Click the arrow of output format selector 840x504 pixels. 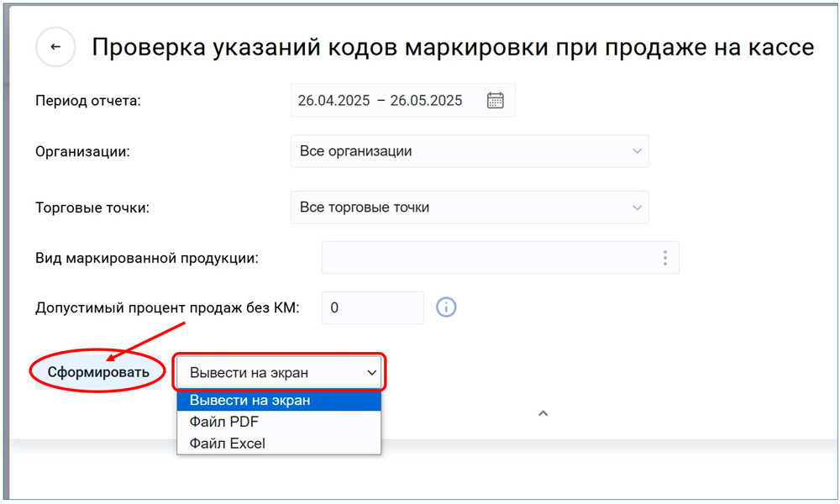370,372
